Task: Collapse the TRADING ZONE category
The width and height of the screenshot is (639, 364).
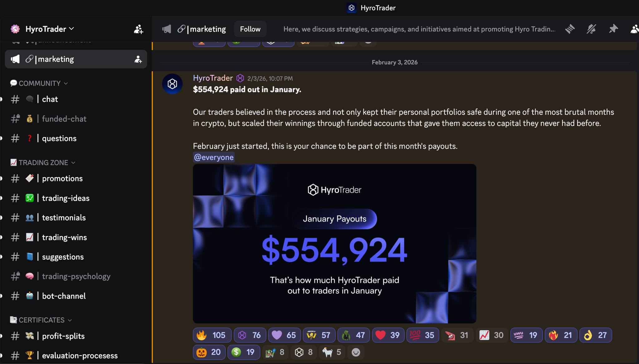Action: coord(43,163)
